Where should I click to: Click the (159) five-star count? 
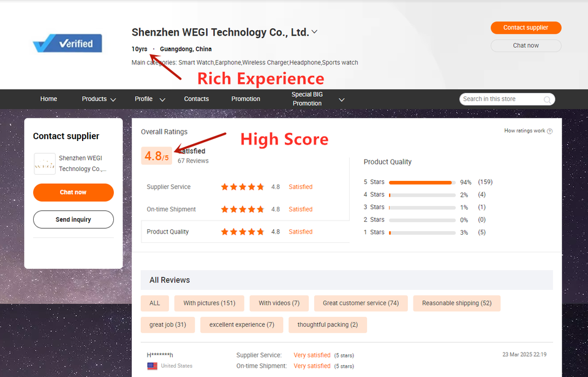485,182
